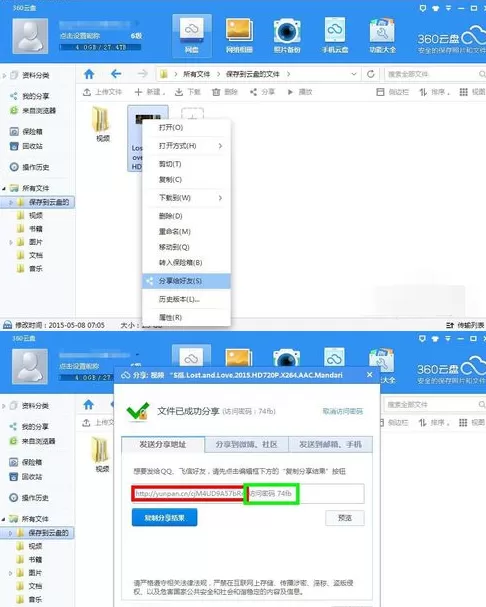Open 排序 dropdown in upper toolbar
The width and height of the screenshot is (486, 607).
[434, 92]
